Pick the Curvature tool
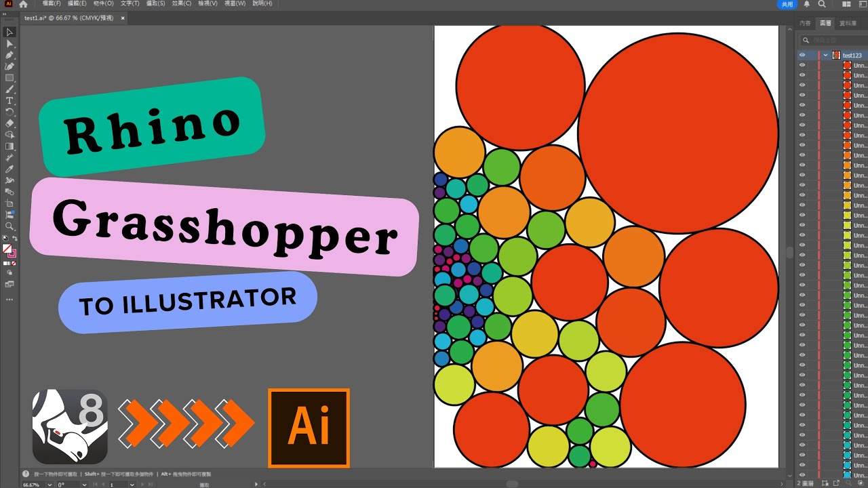 (x=9, y=66)
